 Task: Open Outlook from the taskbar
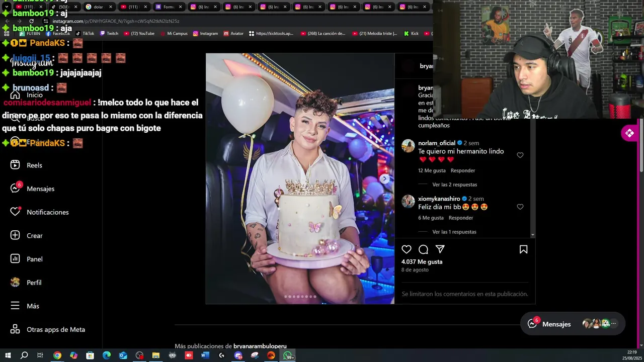coord(123,355)
